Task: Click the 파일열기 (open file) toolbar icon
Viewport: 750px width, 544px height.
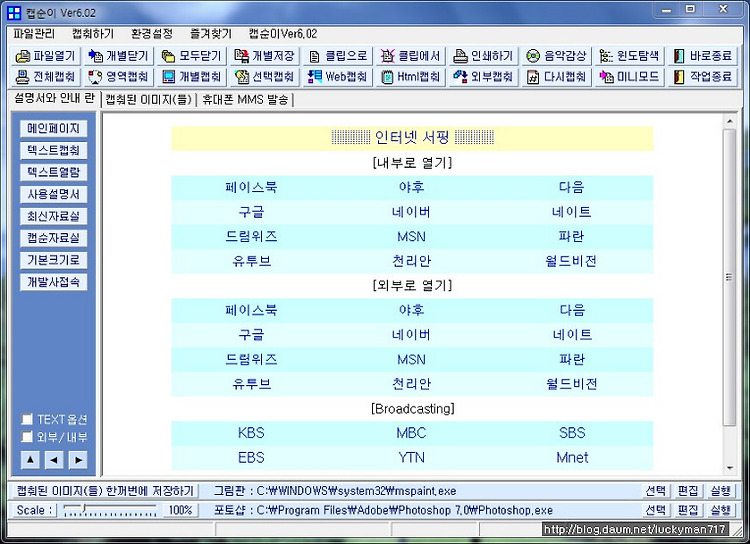Action: tap(22, 56)
